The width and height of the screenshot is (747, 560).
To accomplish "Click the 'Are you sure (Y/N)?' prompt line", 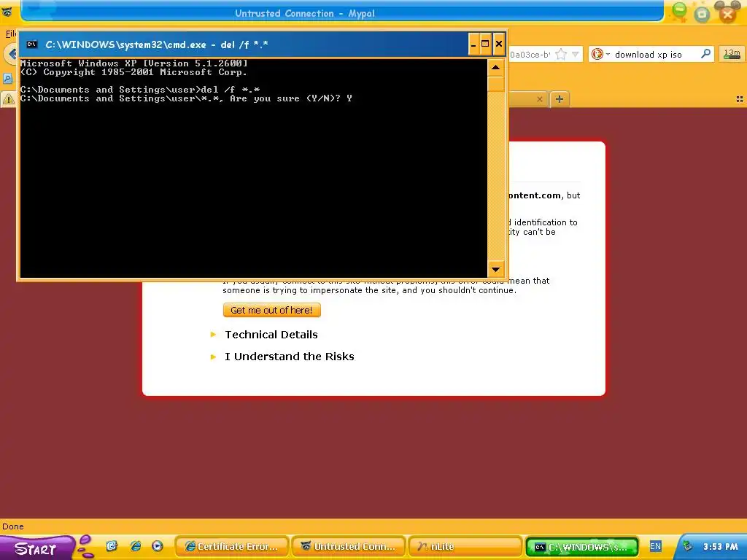I will [186, 98].
